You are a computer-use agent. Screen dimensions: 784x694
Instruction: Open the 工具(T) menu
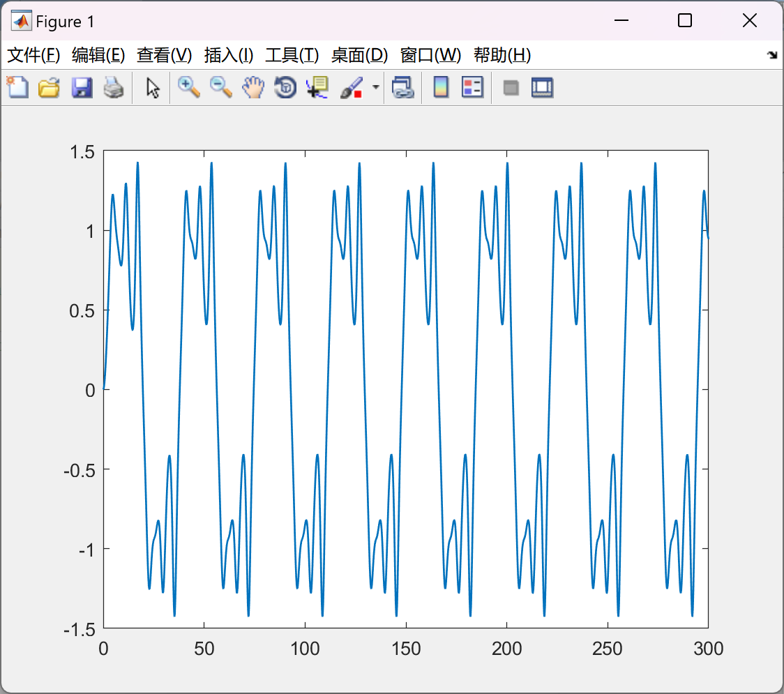click(292, 55)
